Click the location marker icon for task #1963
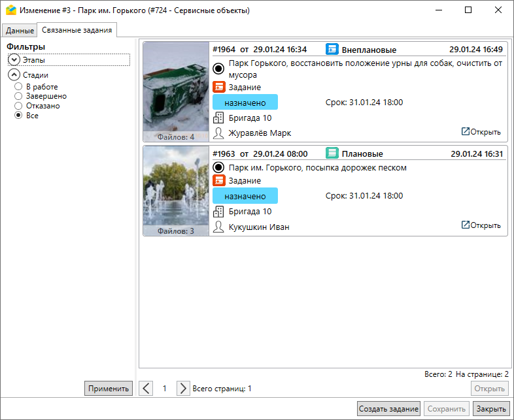Viewport: 514px width, 420px height. (219, 168)
